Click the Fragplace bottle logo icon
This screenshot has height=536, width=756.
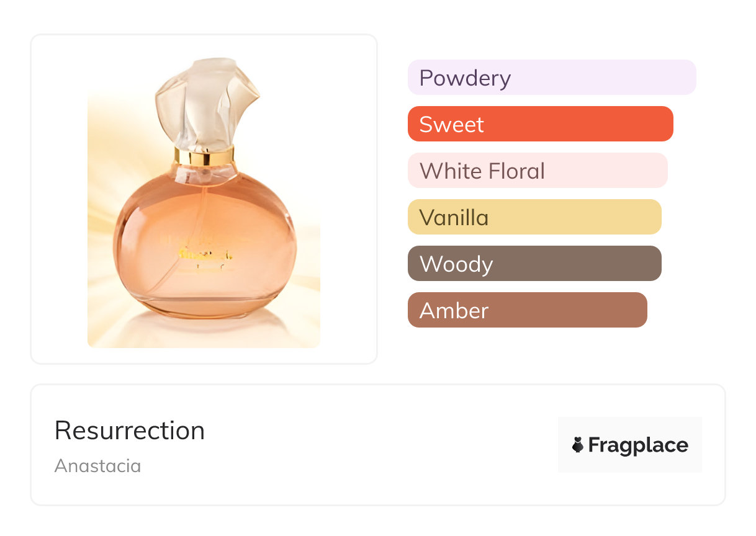(578, 445)
